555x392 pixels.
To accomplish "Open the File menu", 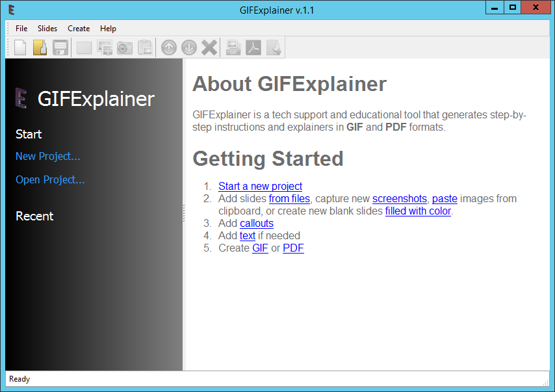I will pos(21,29).
